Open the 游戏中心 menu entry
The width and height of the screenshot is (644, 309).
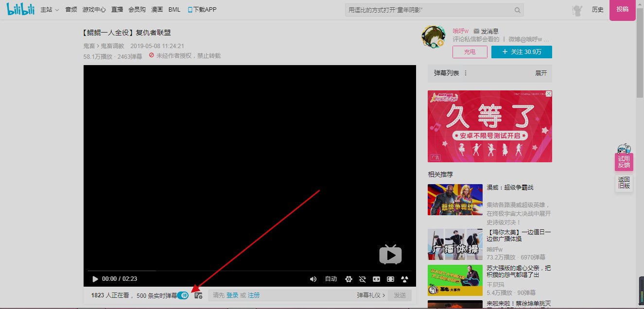pos(94,9)
